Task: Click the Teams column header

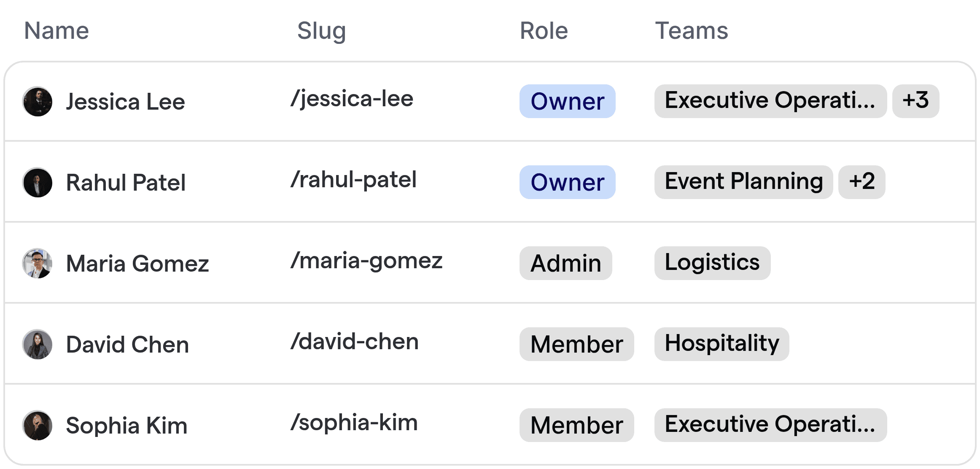Action: click(x=691, y=30)
